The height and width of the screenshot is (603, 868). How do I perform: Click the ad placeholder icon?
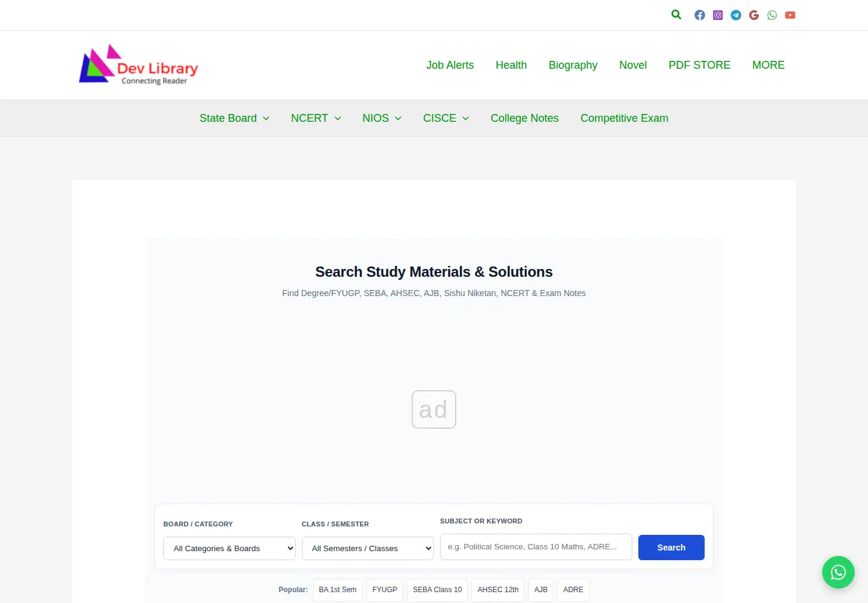(434, 409)
